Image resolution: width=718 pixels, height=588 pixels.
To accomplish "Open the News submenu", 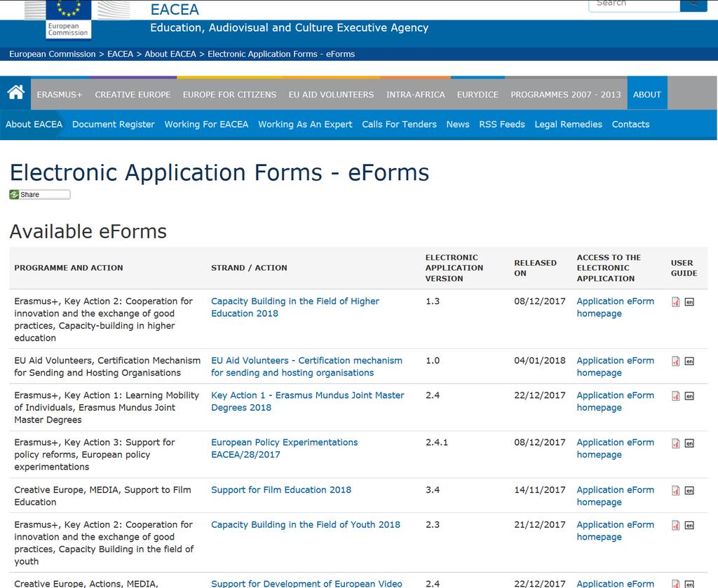I will (458, 125).
